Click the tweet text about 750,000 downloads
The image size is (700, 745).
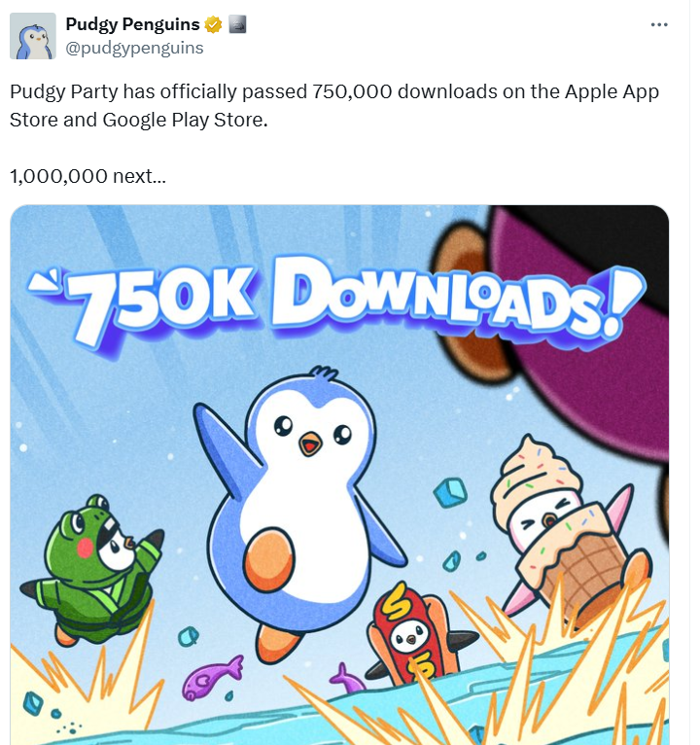point(334,105)
